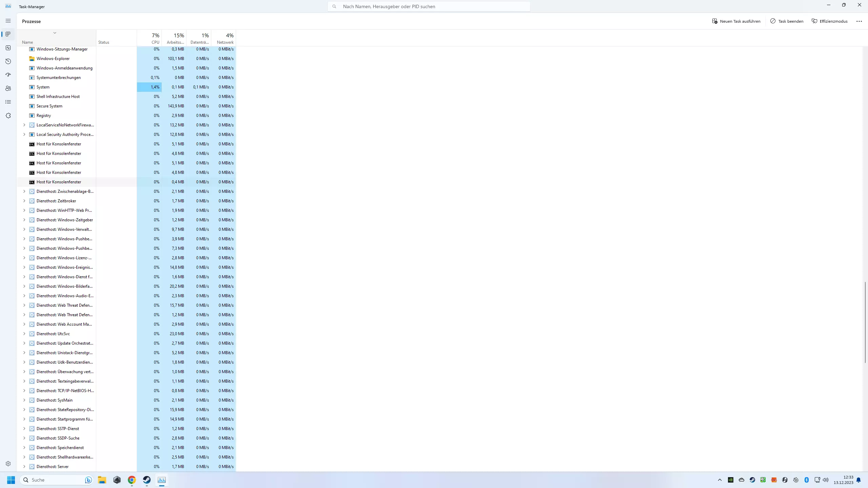Select Windows-Anmeldeanwendung row
Screen dimensions: 868x488
[x=126, y=68]
